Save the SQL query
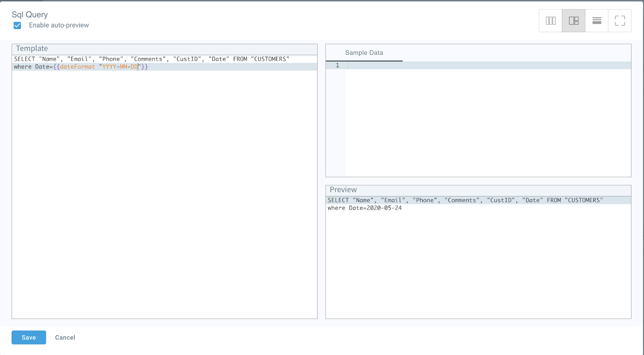 tap(29, 337)
